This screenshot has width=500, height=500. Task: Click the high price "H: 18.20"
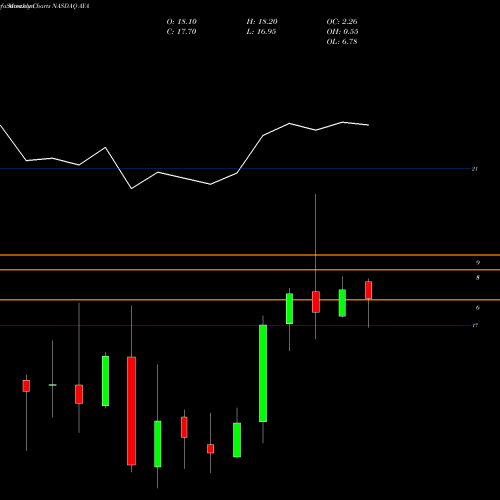click(x=262, y=22)
